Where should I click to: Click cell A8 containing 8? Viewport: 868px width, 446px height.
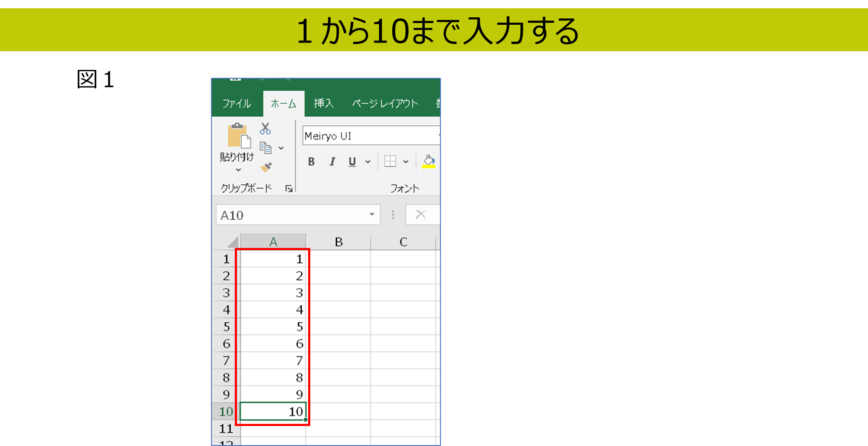click(273, 377)
